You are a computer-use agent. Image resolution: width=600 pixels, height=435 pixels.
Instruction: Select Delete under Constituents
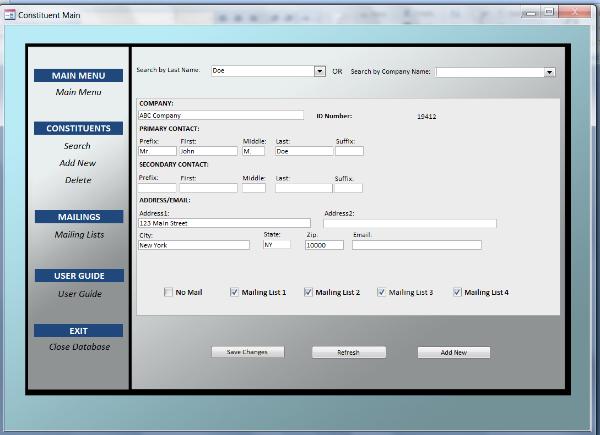[78, 180]
